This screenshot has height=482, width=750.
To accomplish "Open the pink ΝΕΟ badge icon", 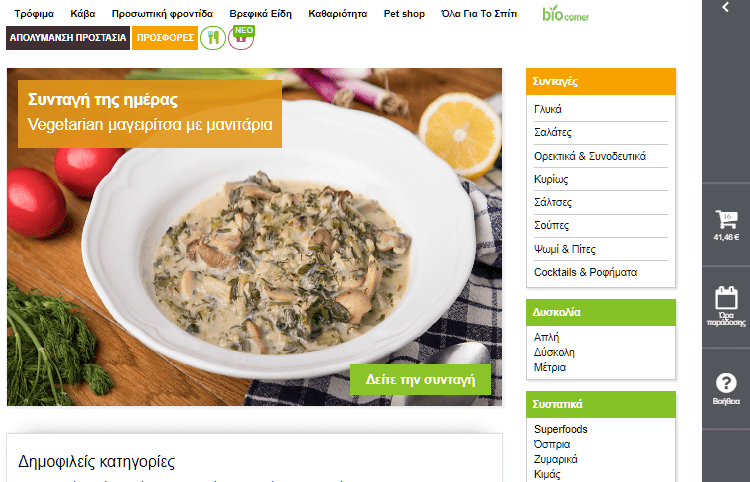I will [x=241, y=38].
